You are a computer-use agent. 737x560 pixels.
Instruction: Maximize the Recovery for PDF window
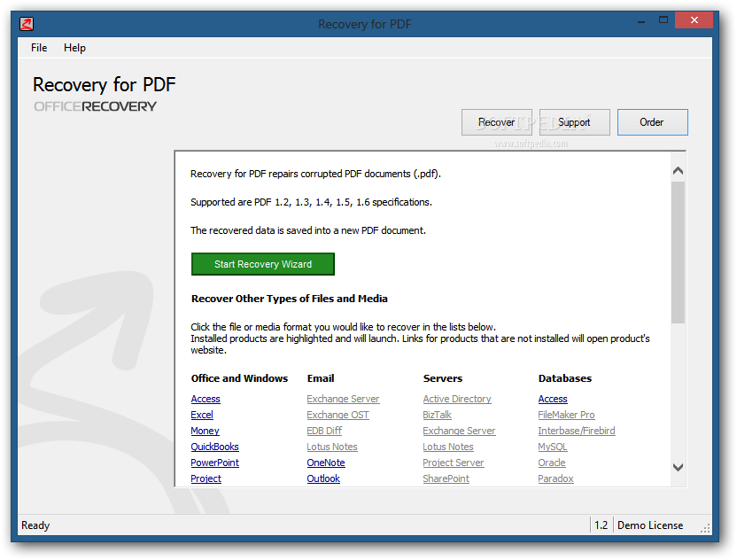click(663, 20)
